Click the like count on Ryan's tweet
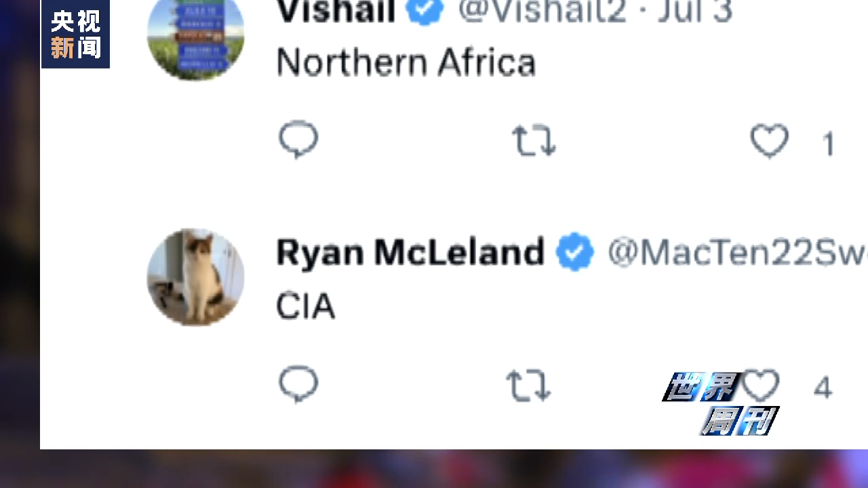The width and height of the screenshot is (868, 488). click(x=823, y=388)
